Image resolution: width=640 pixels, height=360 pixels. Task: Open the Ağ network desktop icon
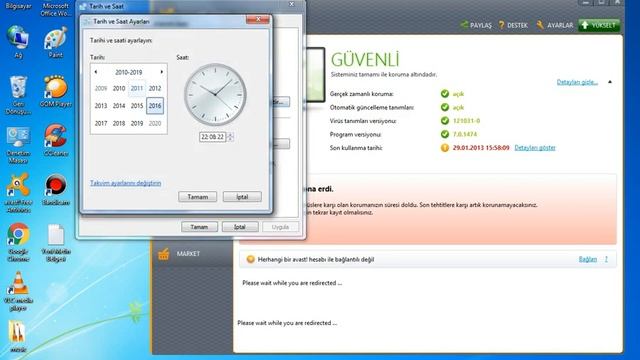coord(18,42)
